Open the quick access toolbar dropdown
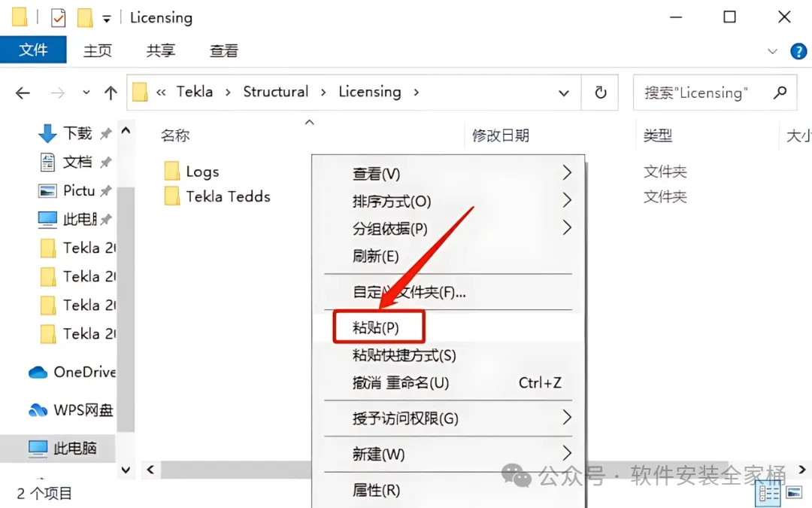 106,19
